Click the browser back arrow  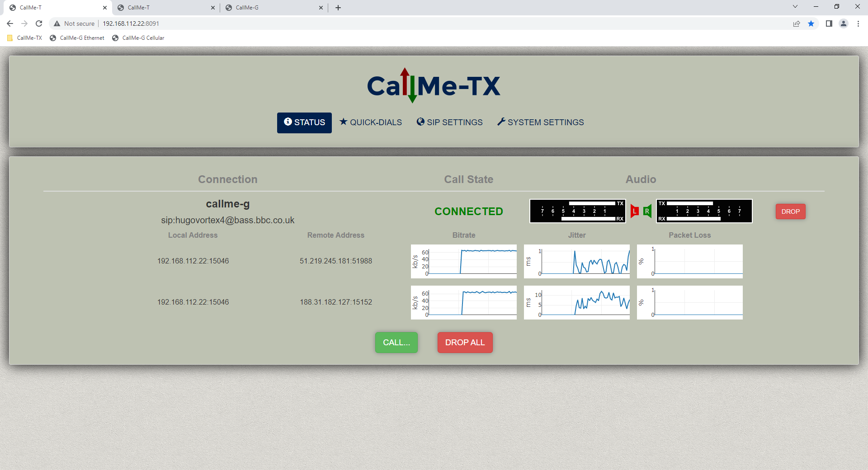10,23
